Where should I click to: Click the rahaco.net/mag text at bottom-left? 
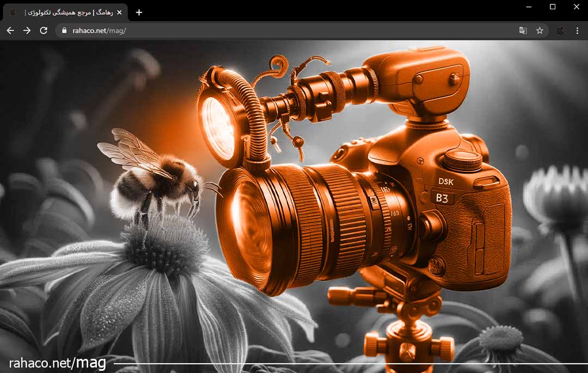pyautogui.click(x=57, y=363)
